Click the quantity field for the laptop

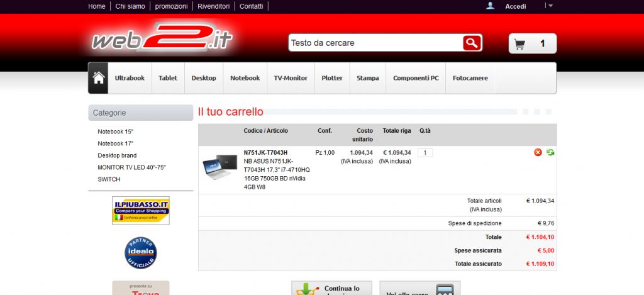tap(425, 153)
